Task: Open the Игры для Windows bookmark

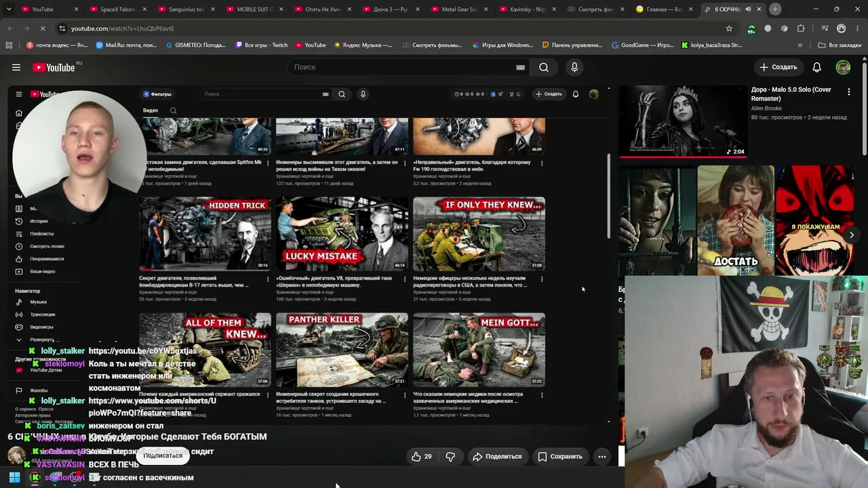Action: 502,45
